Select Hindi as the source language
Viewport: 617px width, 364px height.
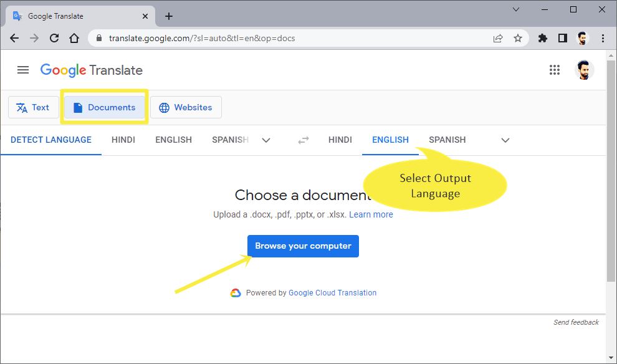pyautogui.click(x=123, y=140)
